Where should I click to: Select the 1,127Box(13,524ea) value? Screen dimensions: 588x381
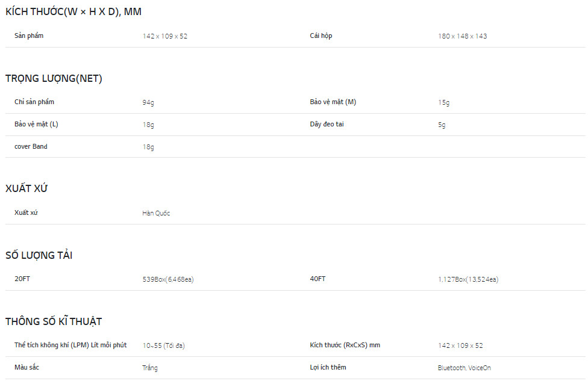pos(468,279)
